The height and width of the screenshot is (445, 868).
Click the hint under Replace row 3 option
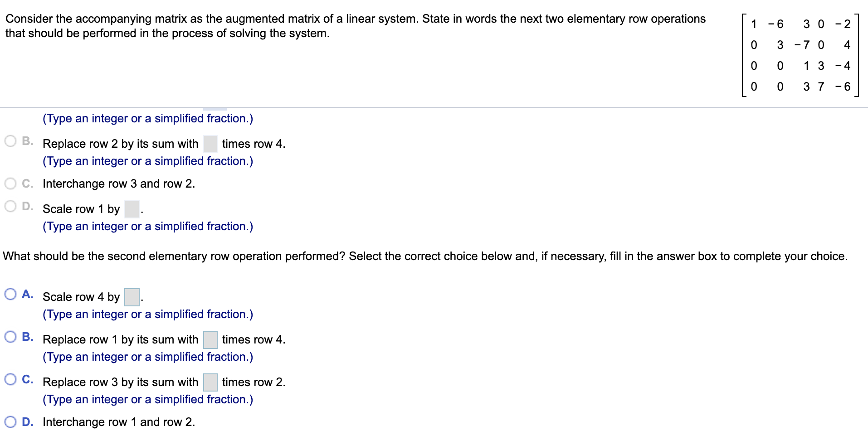(x=147, y=399)
